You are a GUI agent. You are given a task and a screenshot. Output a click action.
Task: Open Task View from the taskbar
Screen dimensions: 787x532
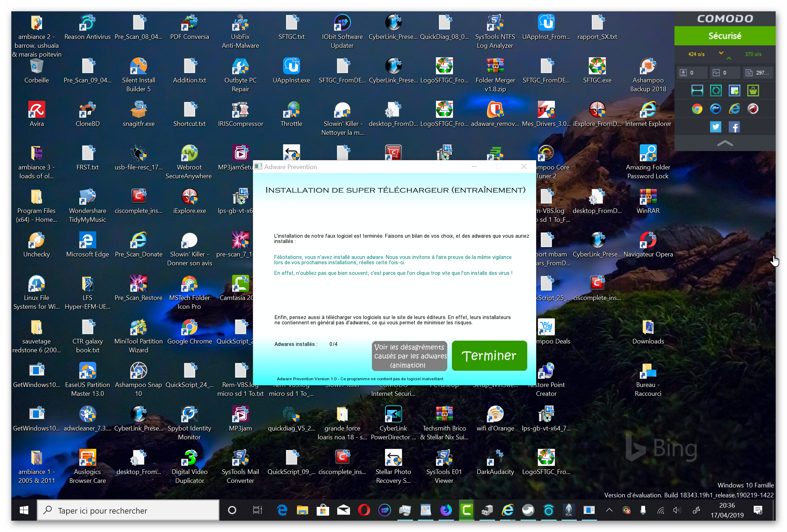coord(257,510)
